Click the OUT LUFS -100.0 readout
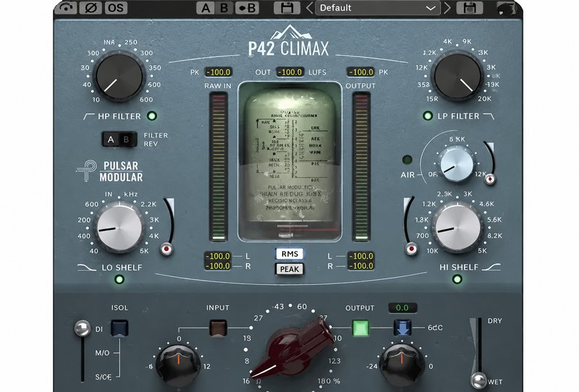579x392 pixels. [290, 72]
